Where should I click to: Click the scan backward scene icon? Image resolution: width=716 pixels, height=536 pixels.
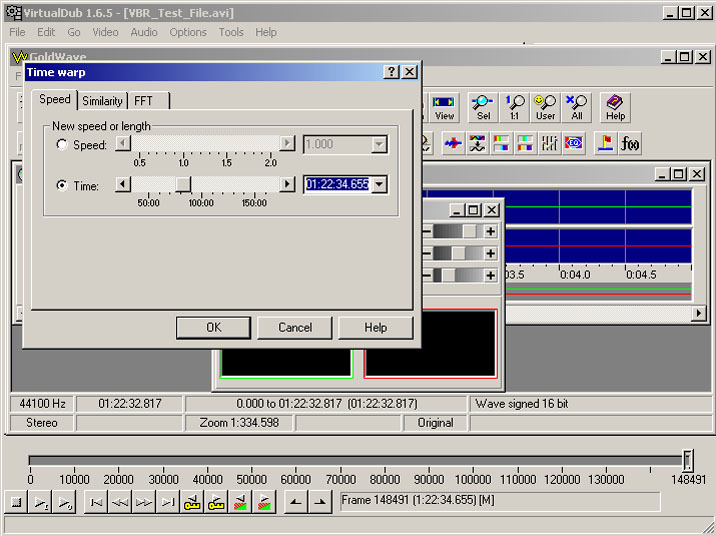coord(240,502)
